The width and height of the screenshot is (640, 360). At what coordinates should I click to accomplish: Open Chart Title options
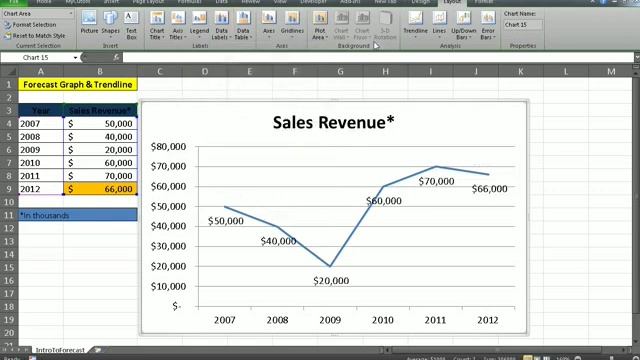tap(157, 25)
